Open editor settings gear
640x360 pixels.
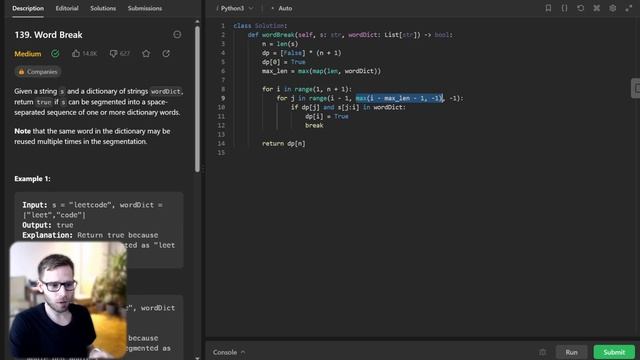pos(613,8)
